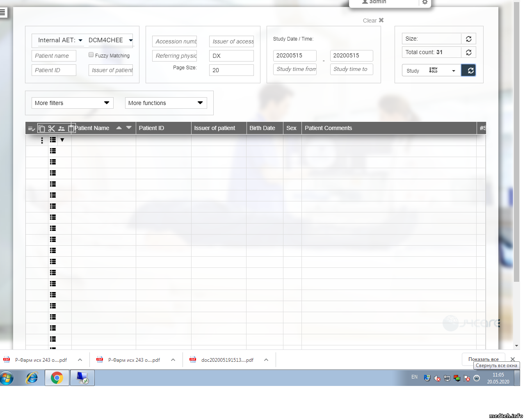
Task: Click the merge patients icon in header
Action: [x=62, y=128]
